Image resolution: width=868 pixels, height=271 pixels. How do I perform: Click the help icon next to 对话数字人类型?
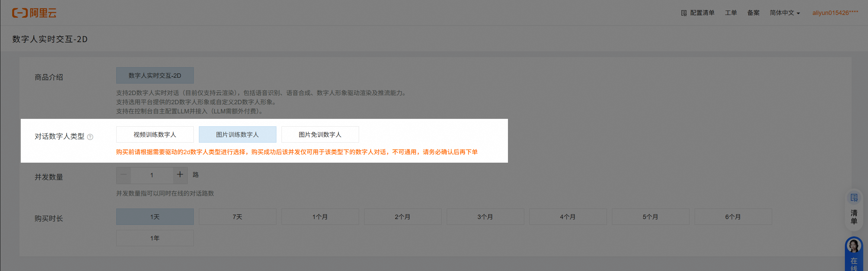click(x=90, y=137)
